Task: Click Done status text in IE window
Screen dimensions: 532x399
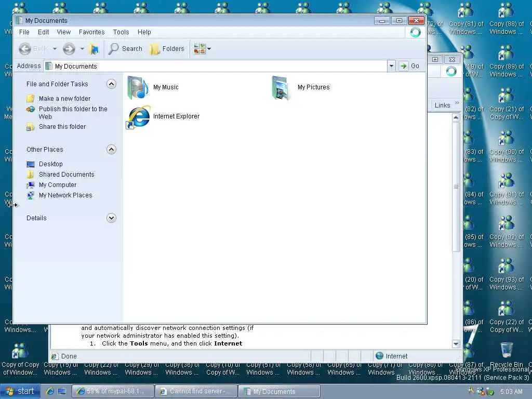Action: (69, 356)
